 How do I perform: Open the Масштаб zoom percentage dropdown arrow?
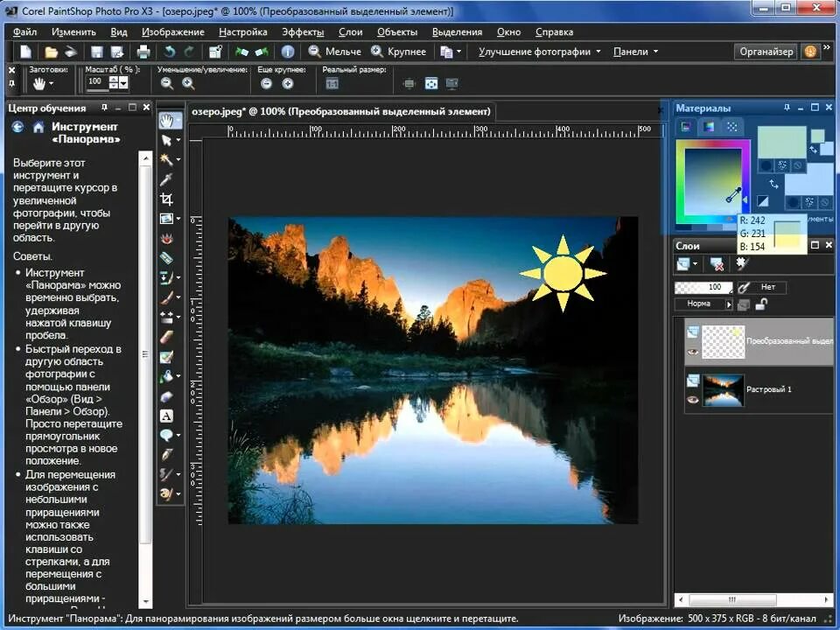coord(123,82)
